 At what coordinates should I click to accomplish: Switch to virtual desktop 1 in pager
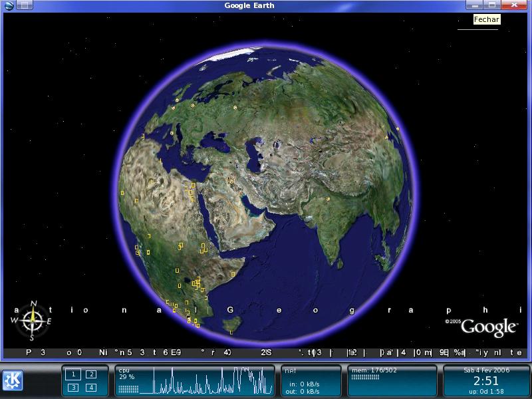coord(73,374)
